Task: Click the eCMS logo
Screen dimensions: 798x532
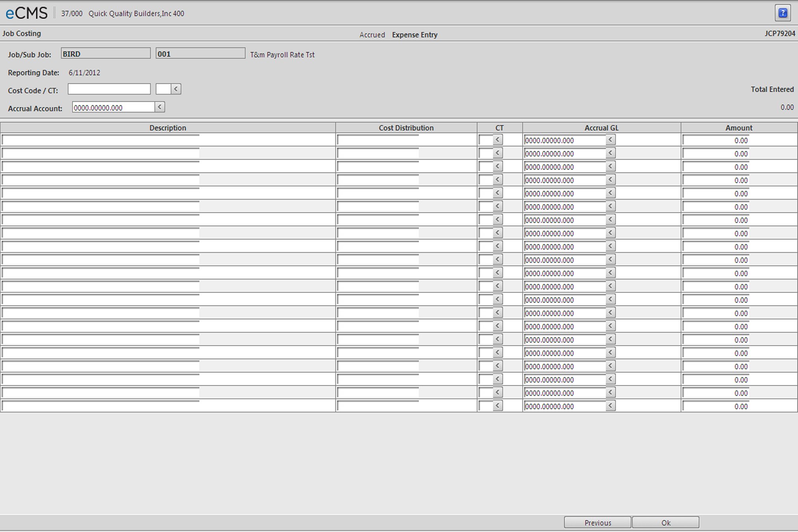Action: tap(26, 13)
